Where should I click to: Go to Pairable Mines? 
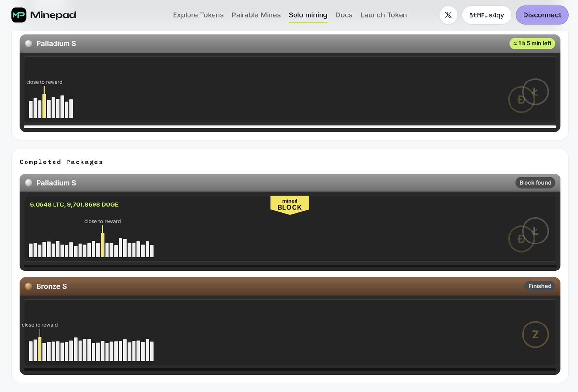256,15
